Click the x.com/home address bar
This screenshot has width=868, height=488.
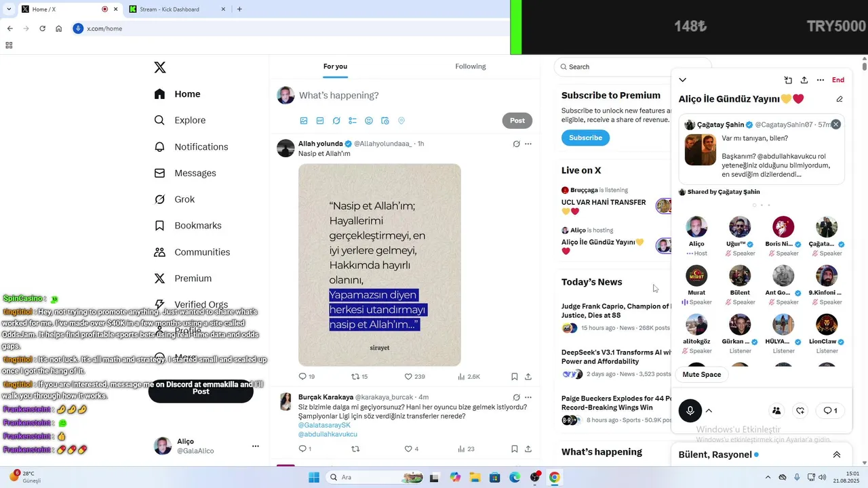tap(290, 28)
